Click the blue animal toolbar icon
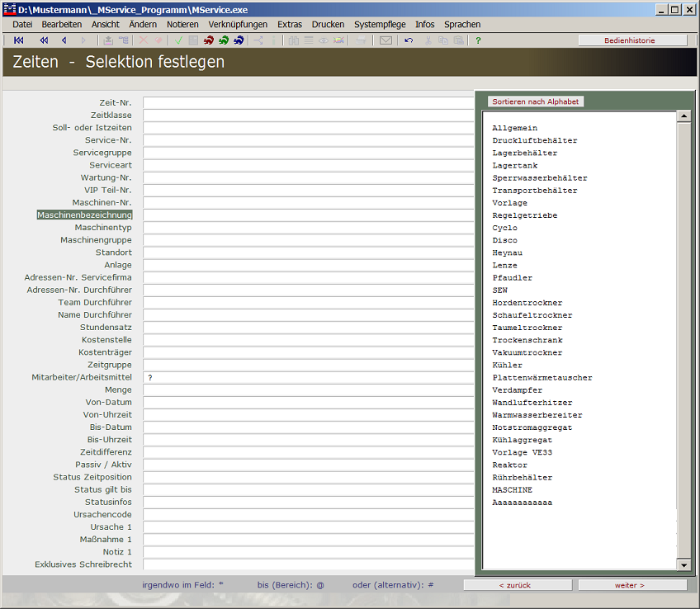The width and height of the screenshot is (700, 609). coord(239,40)
